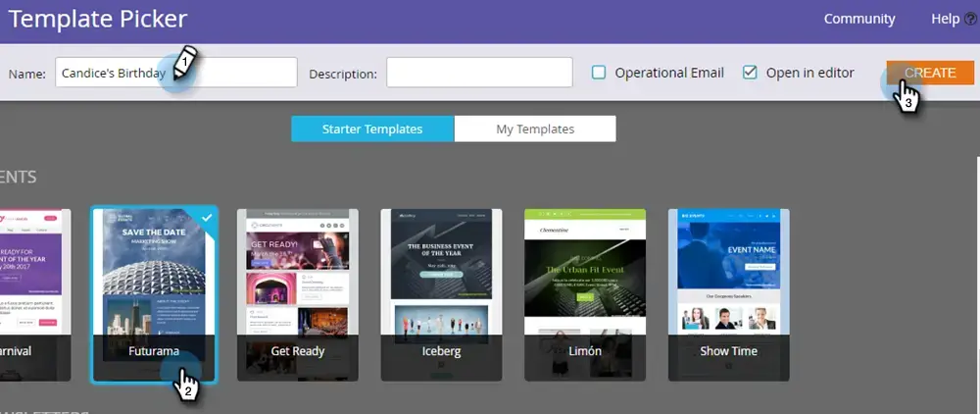
Task: Click the Template Picker title
Action: pos(98,19)
